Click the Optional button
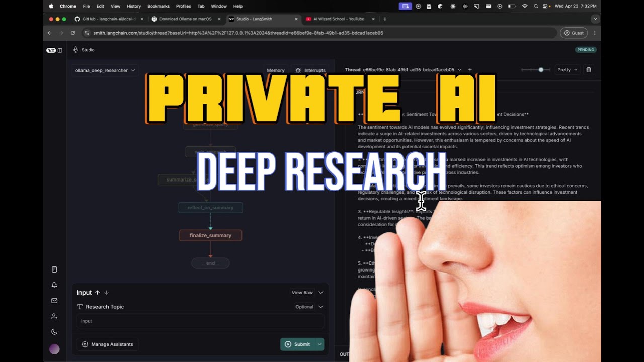644x362 pixels. pyautogui.click(x=304, y=307)
